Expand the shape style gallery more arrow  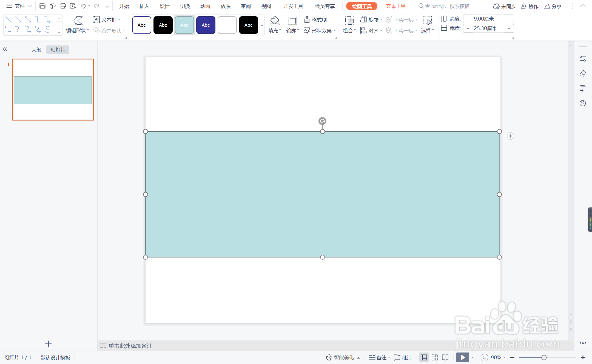click(x=262, y=25)
